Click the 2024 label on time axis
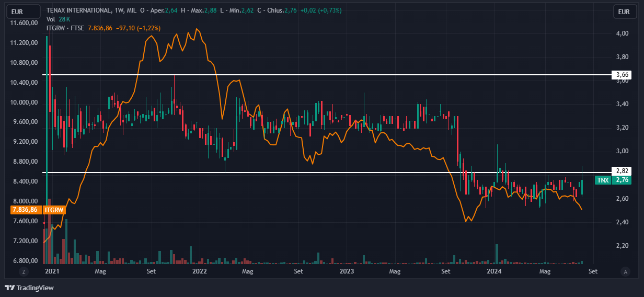Screen dimensions: 644x297 494,271
